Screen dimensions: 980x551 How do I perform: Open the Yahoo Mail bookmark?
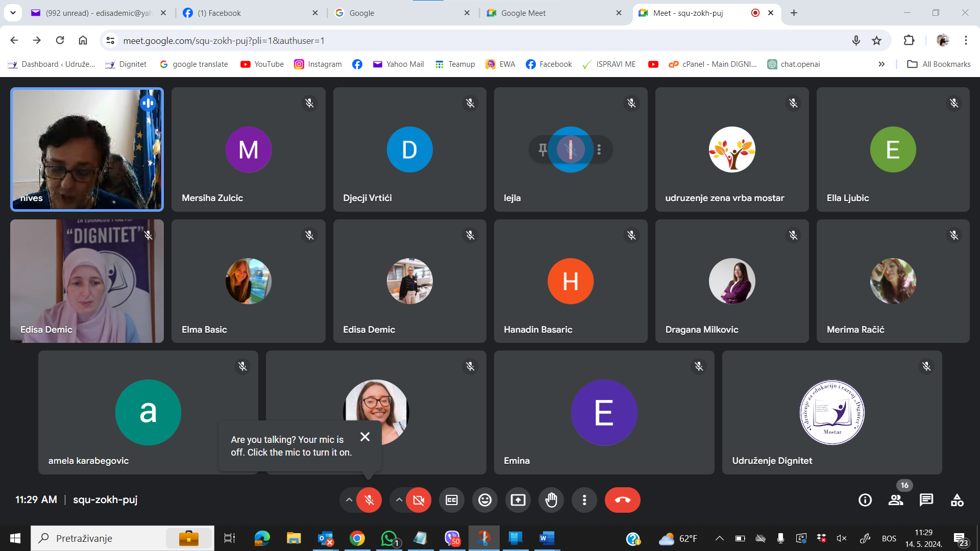click(399, 64)
